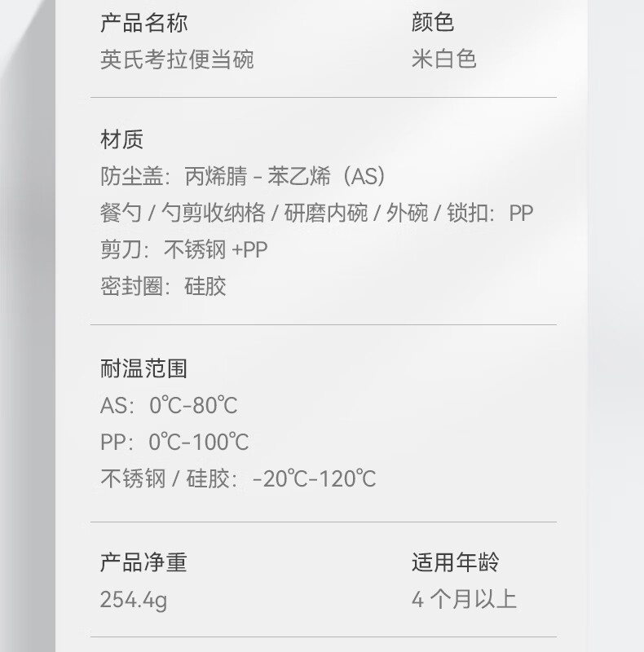Click the divider line above the 材质 heading

(323, 98)
